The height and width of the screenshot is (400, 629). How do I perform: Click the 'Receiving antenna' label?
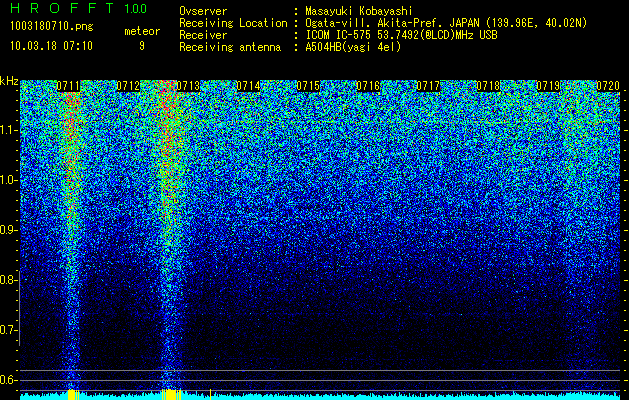click(x=230, y=47)
